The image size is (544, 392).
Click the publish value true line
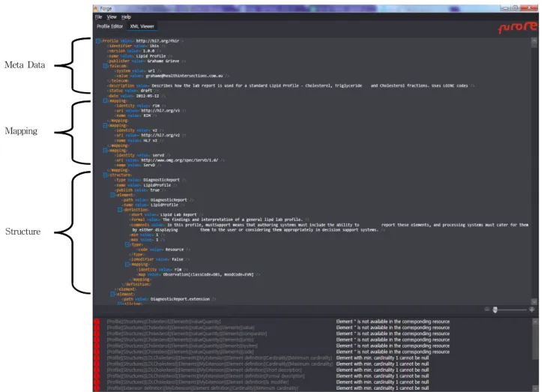140,190
